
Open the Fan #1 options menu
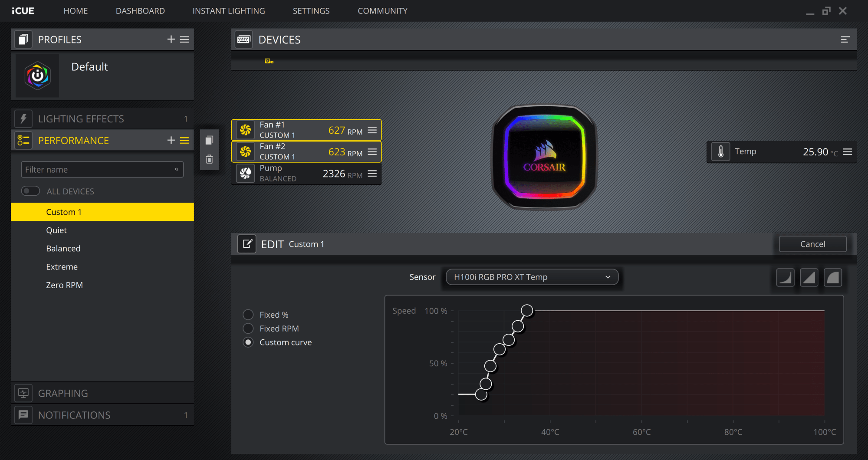pos(372,130)
